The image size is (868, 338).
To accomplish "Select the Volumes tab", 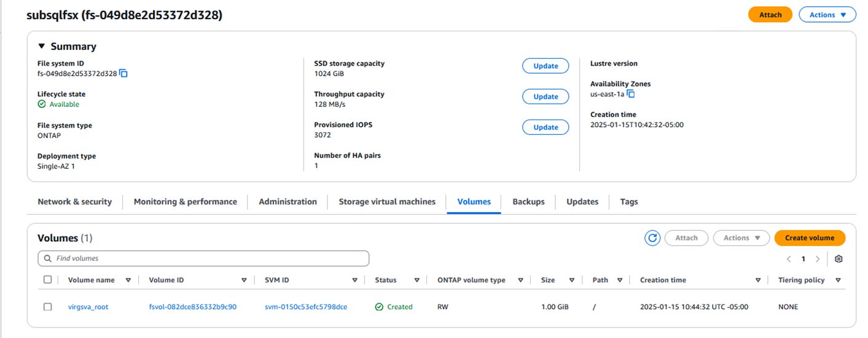I will pyautogui.click(x=474, y=202).
